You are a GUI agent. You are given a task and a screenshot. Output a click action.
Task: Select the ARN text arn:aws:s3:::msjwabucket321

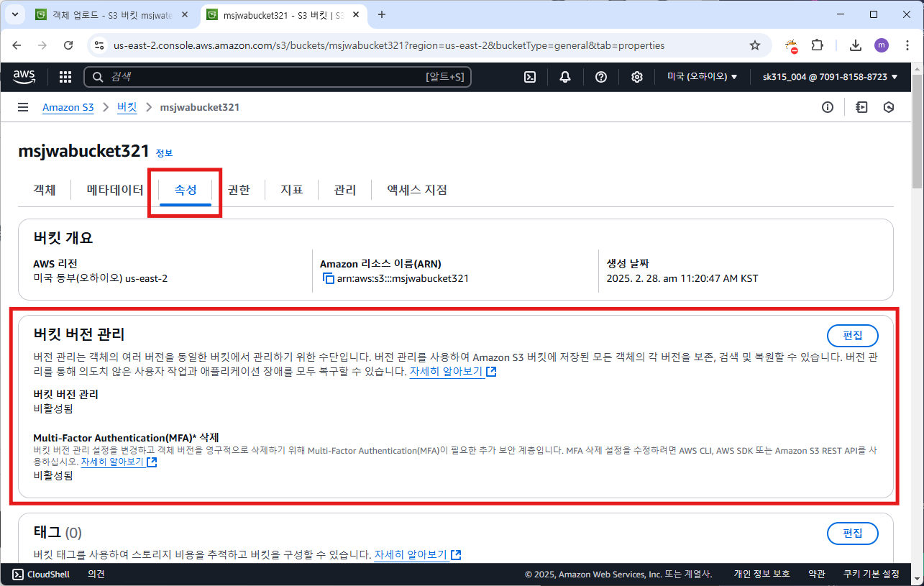(x=403, y=279)
